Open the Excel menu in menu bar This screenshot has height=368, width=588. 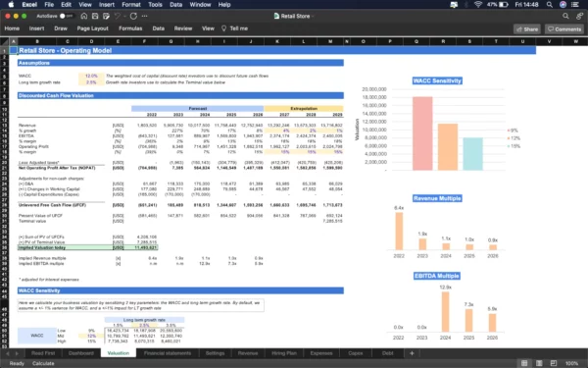tap(29, 5)
